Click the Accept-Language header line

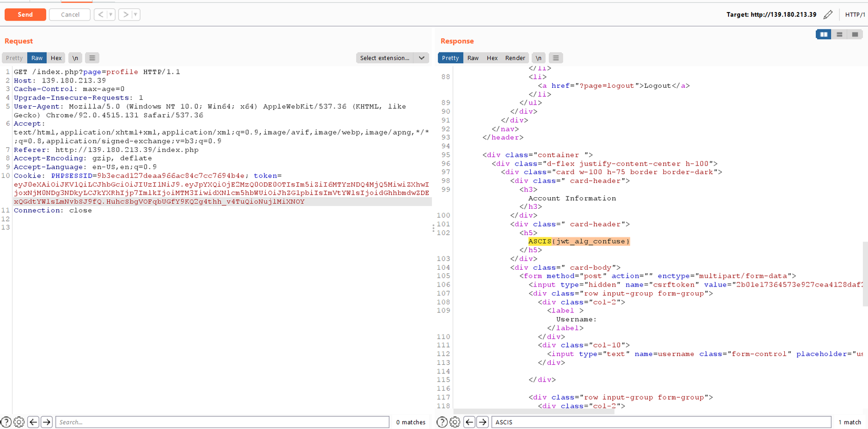click(85, 167)
